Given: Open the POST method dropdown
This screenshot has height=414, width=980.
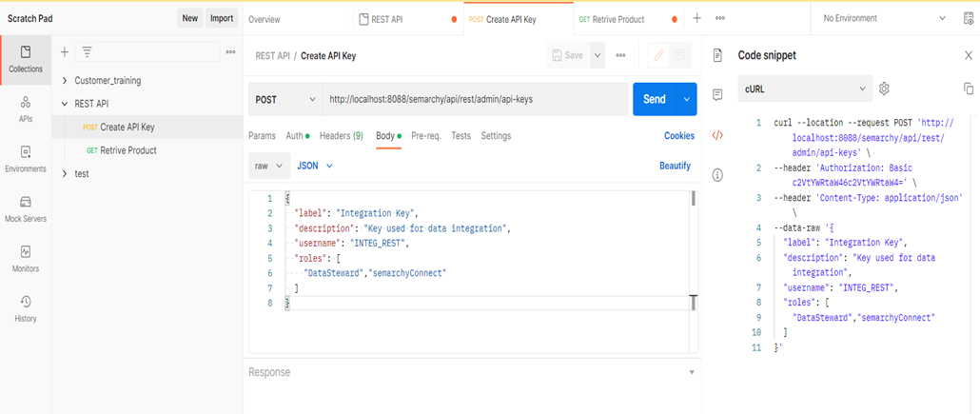Looking at the screenshot, I should tap(285, 99).
